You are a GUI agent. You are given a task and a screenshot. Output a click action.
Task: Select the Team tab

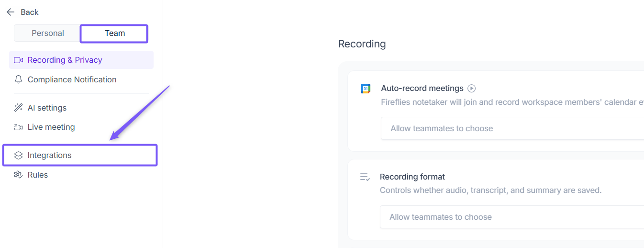(x=115, y=33)
